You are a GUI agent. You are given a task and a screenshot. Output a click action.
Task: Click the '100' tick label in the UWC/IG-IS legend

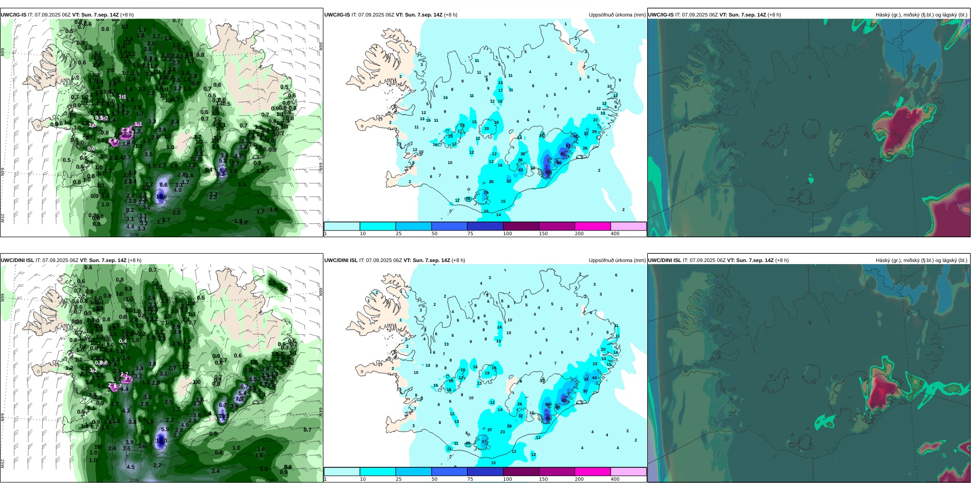[508, 234]
